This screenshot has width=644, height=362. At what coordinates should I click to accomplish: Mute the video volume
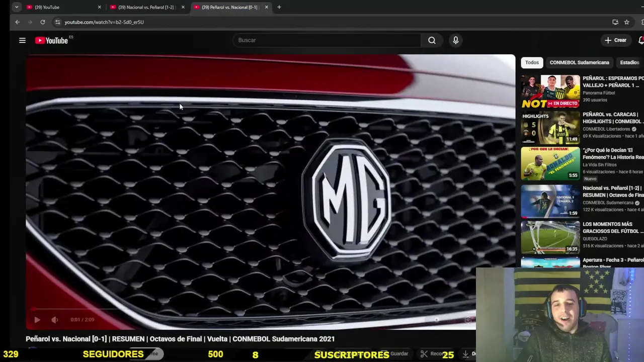pos(54,320)
